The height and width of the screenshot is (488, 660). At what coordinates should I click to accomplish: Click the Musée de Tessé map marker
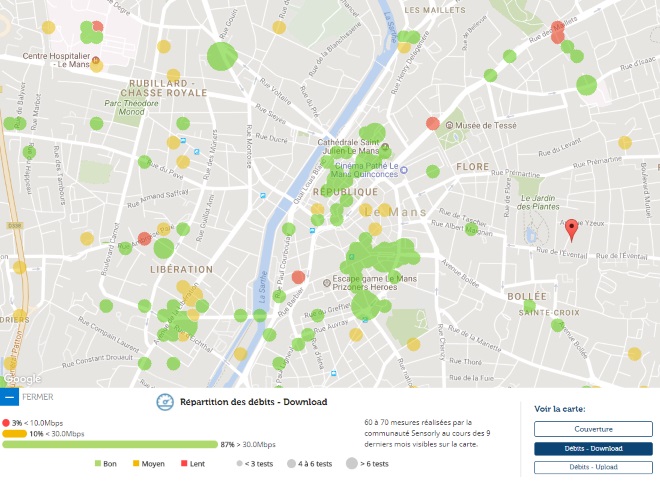click(x=450, y=125)
